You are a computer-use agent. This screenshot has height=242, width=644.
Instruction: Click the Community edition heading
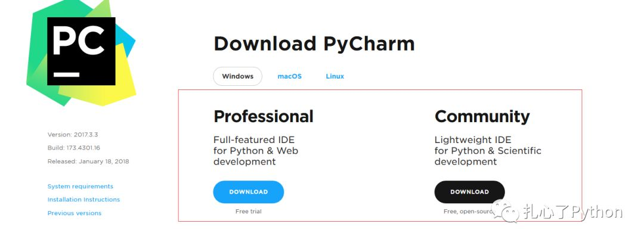point(482,116)
